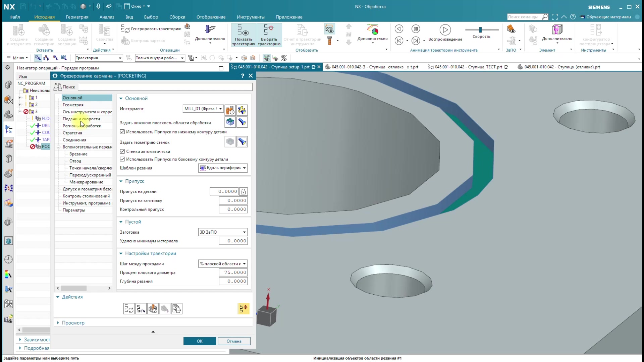The image size is (644, 362).
Task: Open Только внутри рабо... scope dropdown
Action: click(x=160, y=58)
